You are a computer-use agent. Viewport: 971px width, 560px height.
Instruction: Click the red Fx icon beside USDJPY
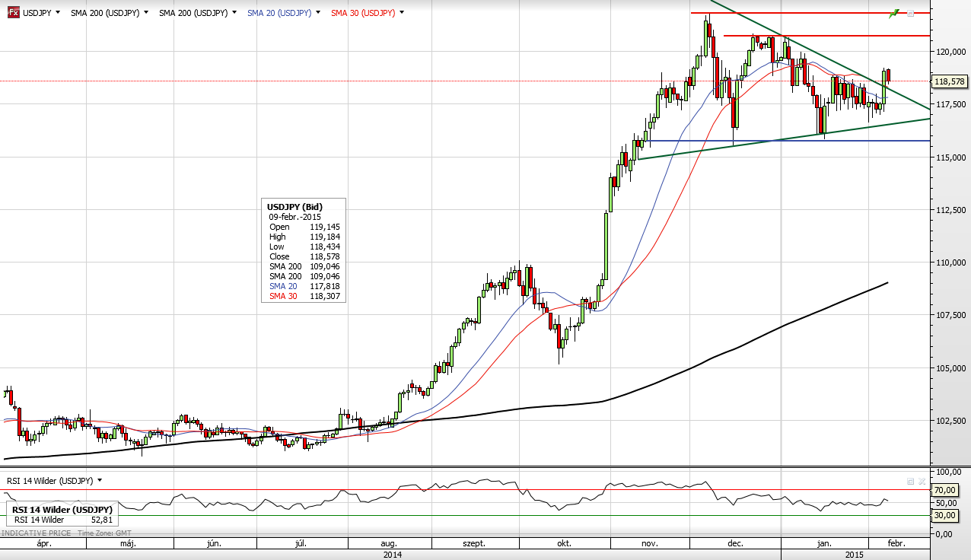[x=13, y=13]
